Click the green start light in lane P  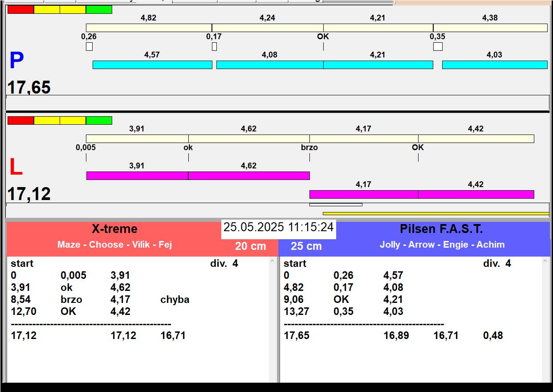[99, 9]
